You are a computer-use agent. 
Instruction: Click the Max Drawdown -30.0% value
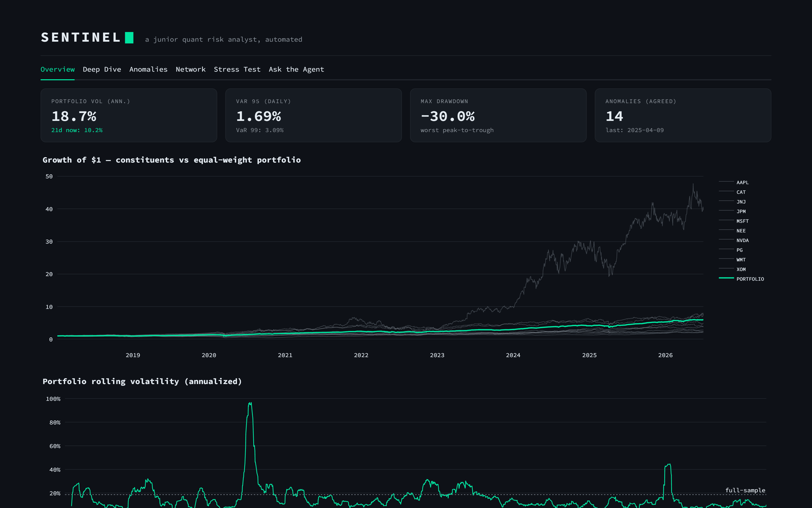[x=448, y=116]
